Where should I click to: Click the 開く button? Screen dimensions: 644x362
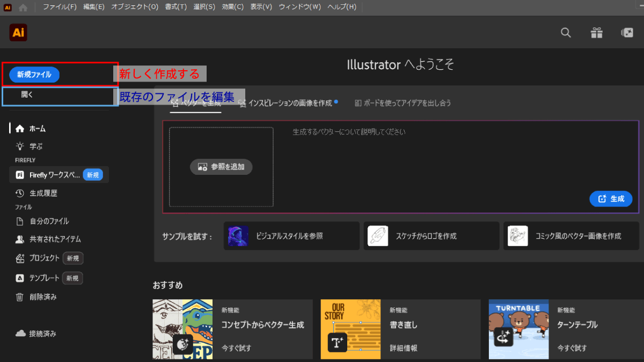(27, 94)
